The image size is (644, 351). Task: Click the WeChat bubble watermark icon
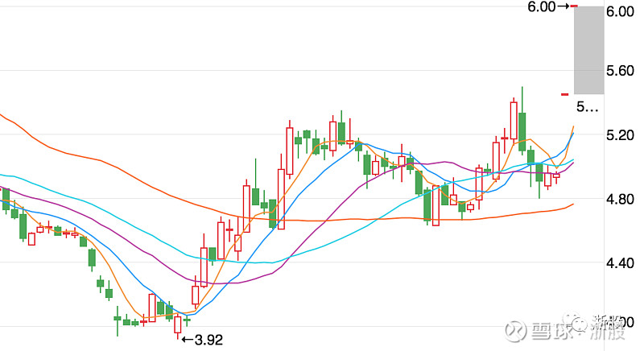pos(579,324)
